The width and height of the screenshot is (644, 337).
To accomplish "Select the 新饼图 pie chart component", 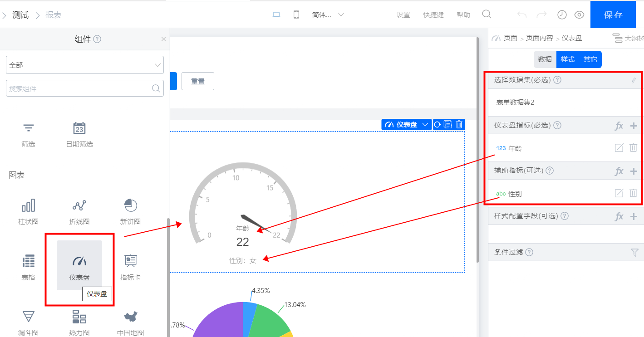I will [130, 212].
